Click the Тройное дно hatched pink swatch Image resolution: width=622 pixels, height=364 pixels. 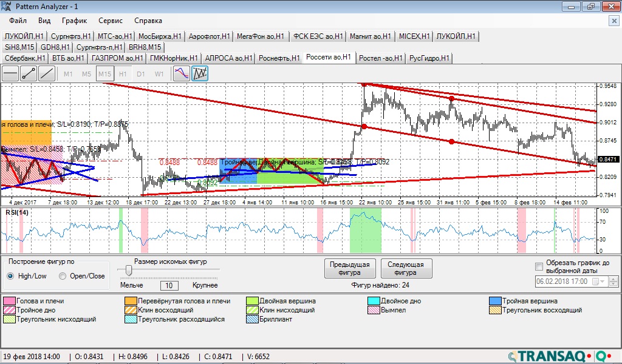pyautogui.click(x=10, y=310)
